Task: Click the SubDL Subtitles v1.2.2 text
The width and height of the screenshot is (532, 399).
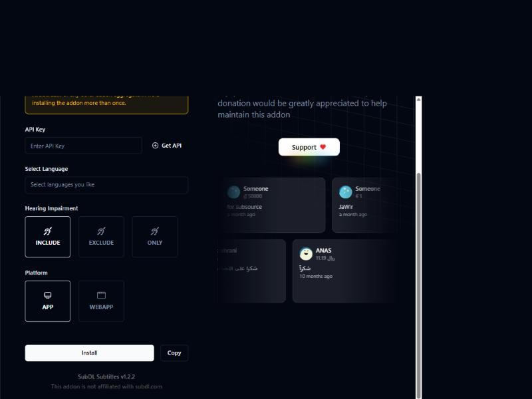Action: click(106, 376)
